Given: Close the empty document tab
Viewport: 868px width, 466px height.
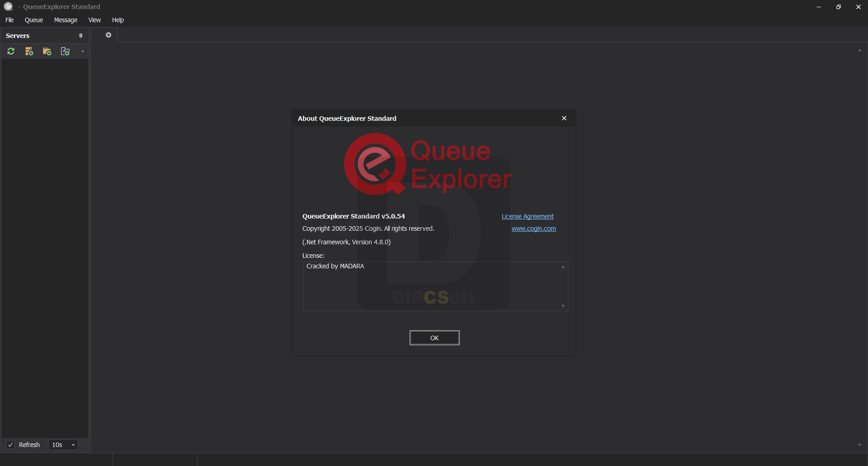Looking at the screenshot, I should coord(108,35).
